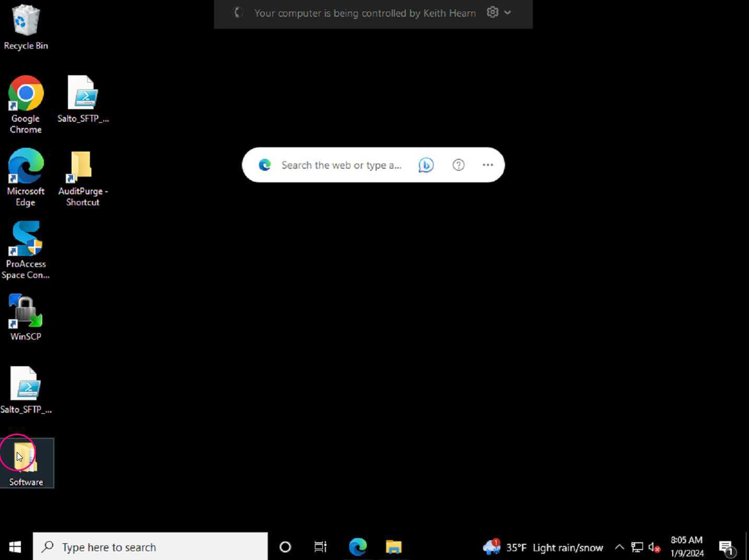Screen dimensions: 749x560
Task: Click the Bing chat icon in search widget
Action: point(426,165)
